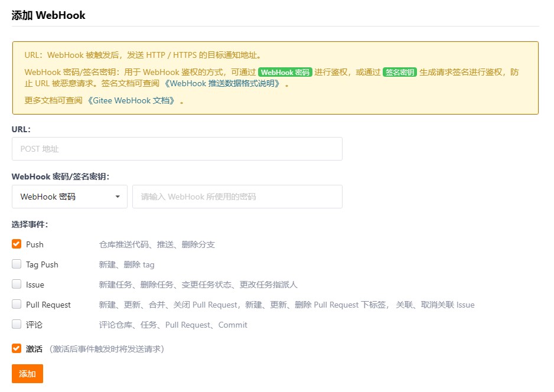Click the 选择事件 section label
The width and height of the screenshot is (554, 392).
(x=30, y=224)
